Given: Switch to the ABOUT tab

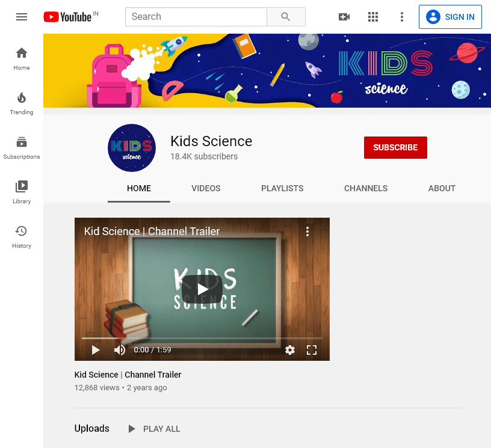Looking at the screenshot, I should point(442,188).
